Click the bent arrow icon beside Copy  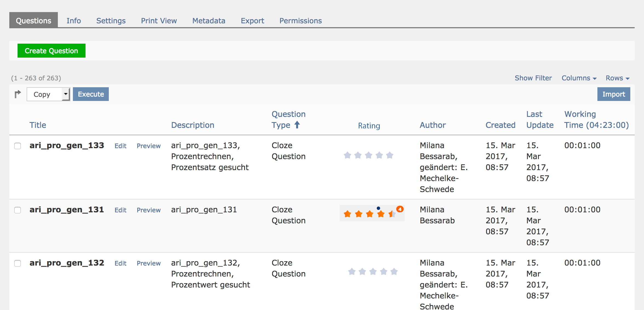[18, 94]
